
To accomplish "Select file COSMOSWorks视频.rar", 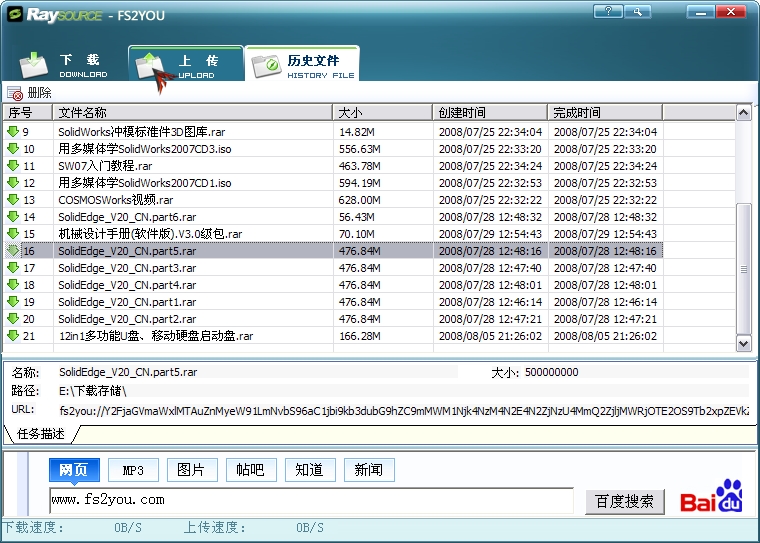I will coord(115,199).
